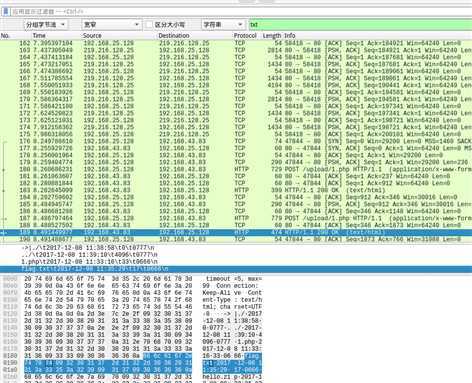Select packet 162 TCP ACK row
This screenshot has width=472, height=383.
pos(236,43)
